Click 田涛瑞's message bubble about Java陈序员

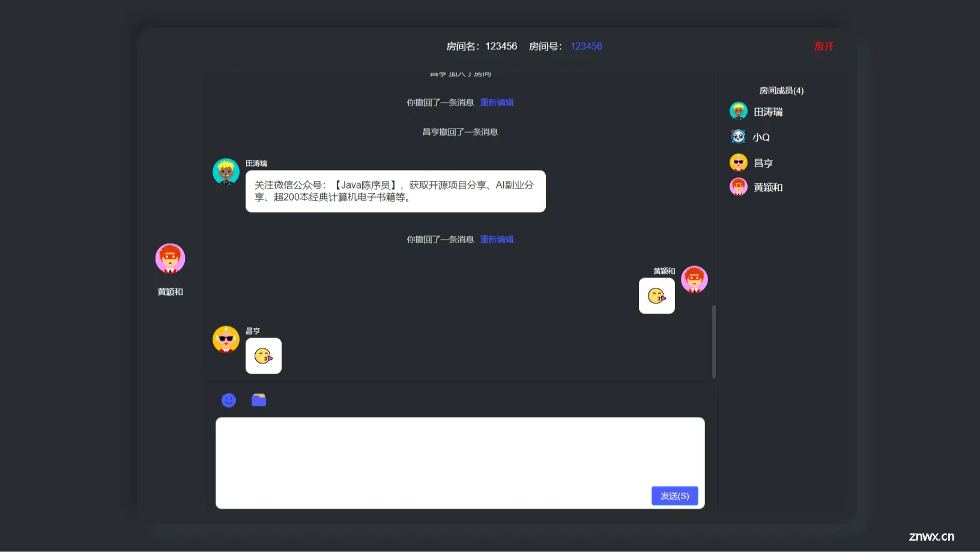point(396,191)
